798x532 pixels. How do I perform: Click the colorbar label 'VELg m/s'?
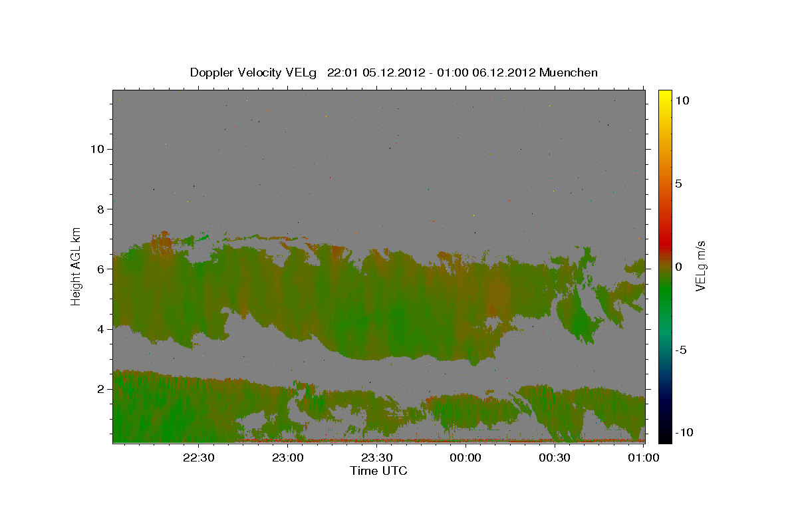tap(700, 266)
